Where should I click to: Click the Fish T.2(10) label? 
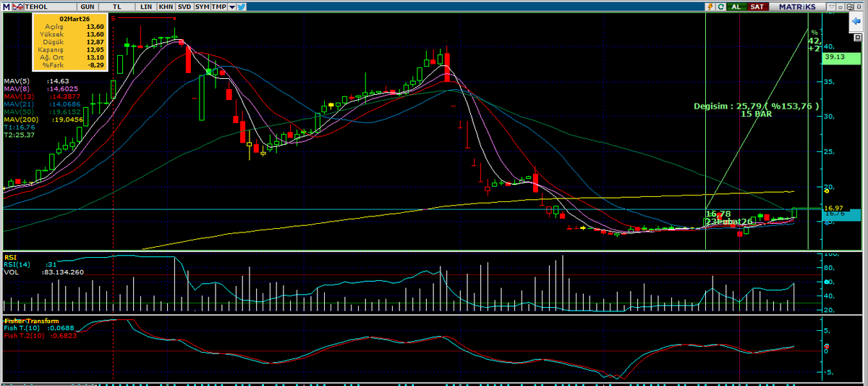[x=41, y=335]
